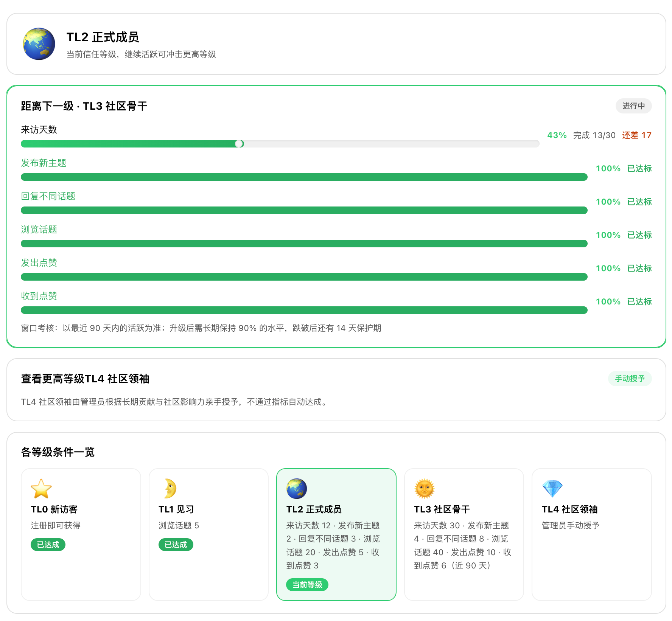Click the 收到点赞 metric label
672x621 pixels.
(x=39, y=296)
